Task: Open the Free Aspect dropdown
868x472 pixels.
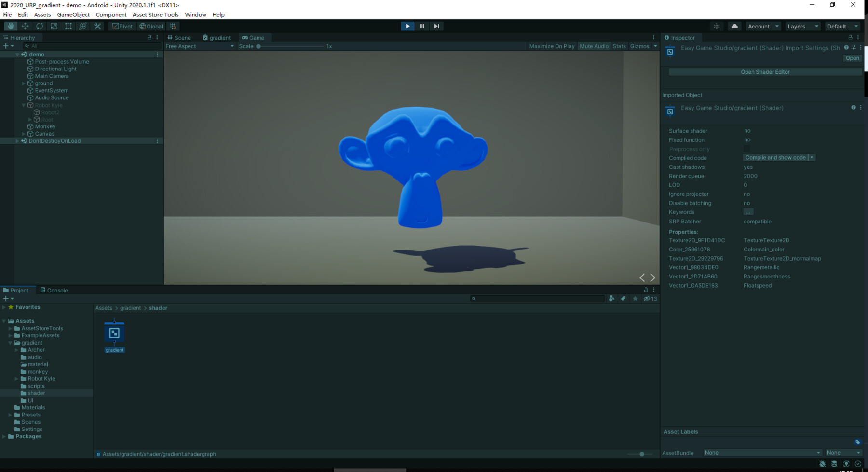Action: point(200,46)
